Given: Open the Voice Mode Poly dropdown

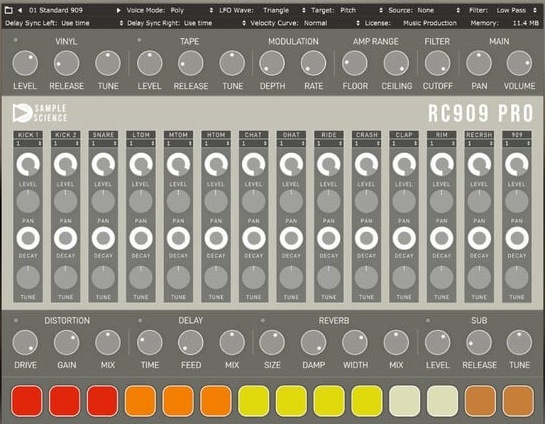Looking at the screenshot, I should click(192, 10).
